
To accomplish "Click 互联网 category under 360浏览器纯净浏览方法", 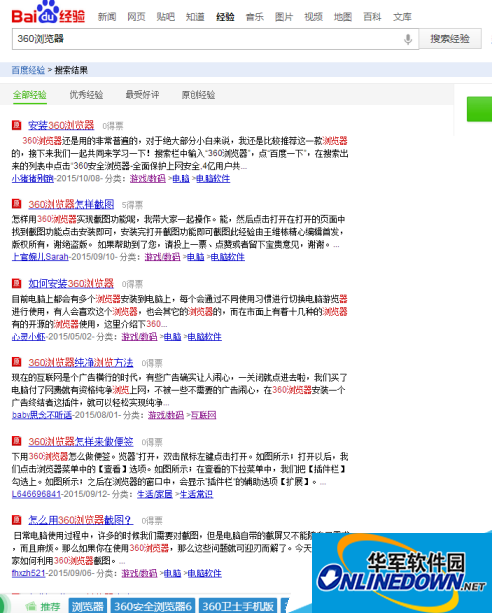I will [x=203, y=415].
